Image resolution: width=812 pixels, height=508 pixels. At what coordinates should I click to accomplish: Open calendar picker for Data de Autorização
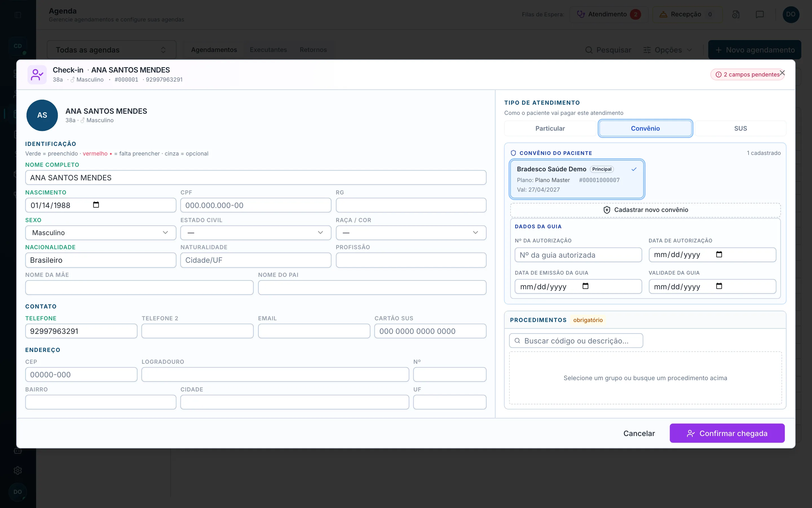click(719, 254)
